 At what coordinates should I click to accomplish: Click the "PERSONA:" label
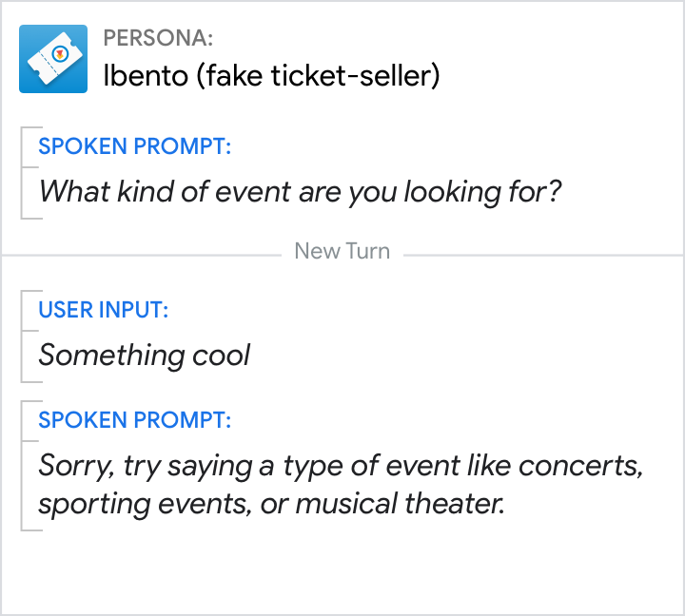pos(158,38)
